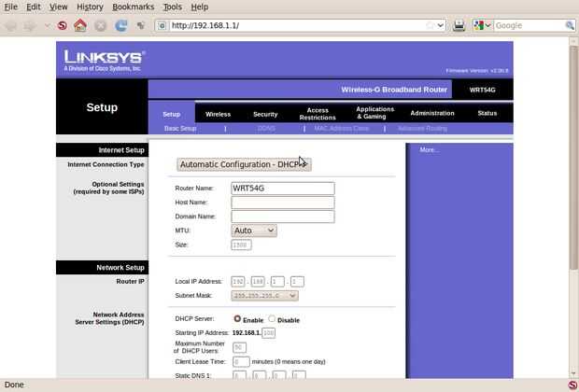Click the red S add-on toolbar icon
Image resolution: width=579 pixels, height=392 pixels.
tap(63, 25)
